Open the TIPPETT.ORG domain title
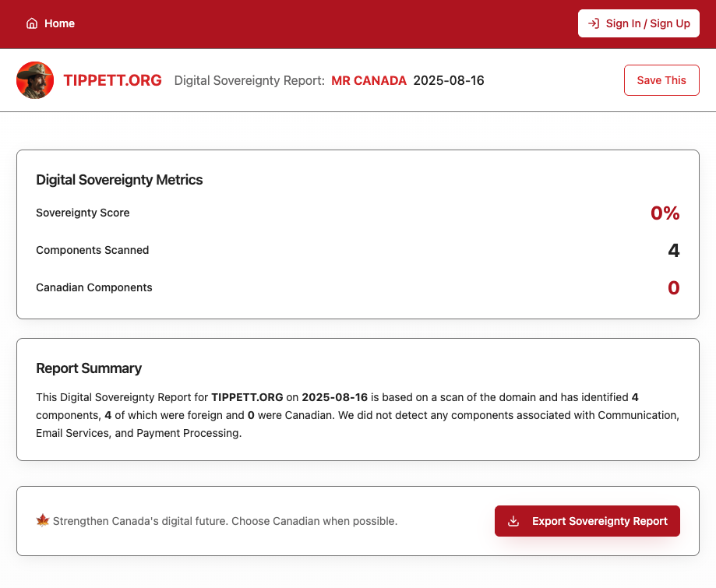Image resolution: width=716 pixels, height=588 pixels. pos(112,80)
